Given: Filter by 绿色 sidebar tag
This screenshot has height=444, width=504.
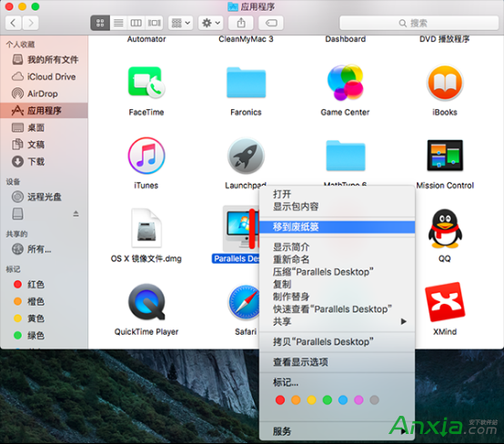Looking at the screenshot, I should coord(44,336).
